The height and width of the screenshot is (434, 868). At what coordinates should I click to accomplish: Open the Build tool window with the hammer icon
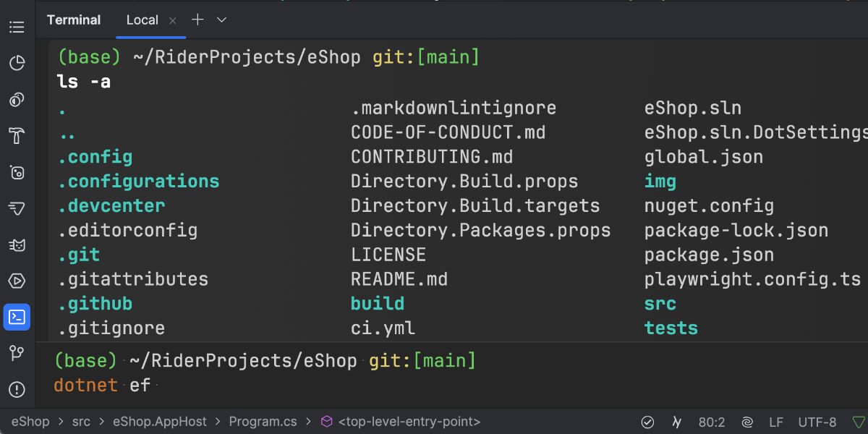tap(17, 136)
